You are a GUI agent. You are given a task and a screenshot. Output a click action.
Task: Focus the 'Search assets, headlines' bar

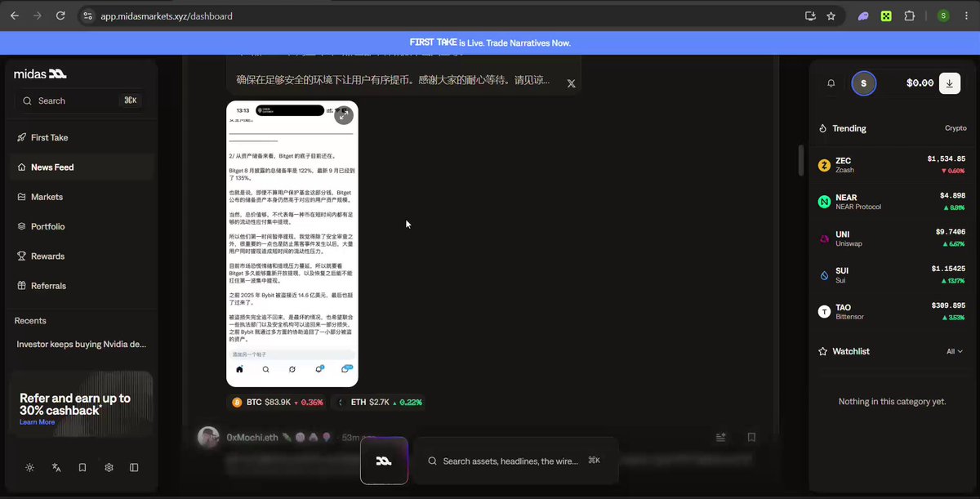tap(515, 461)
